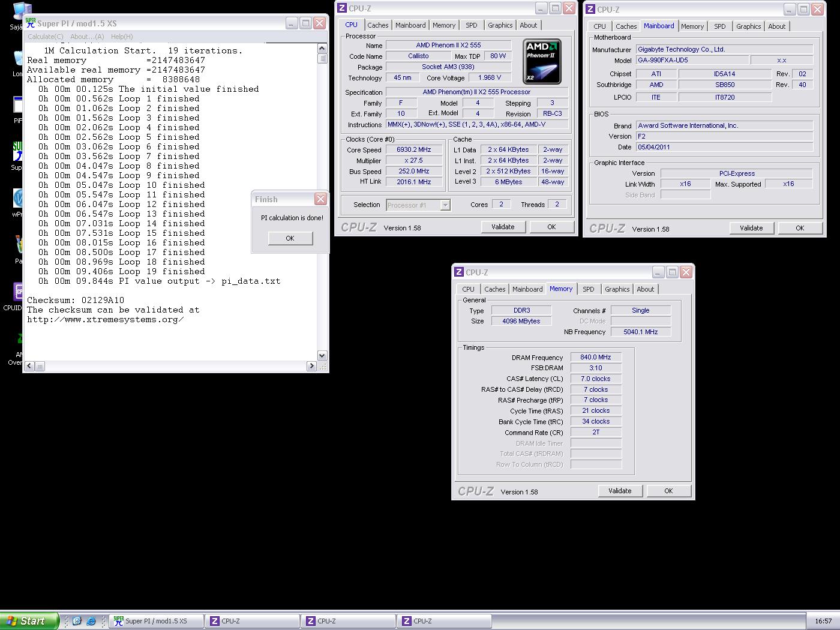
Task: Click CPU-Z icon in CPU window title
Action: (342, 8)
